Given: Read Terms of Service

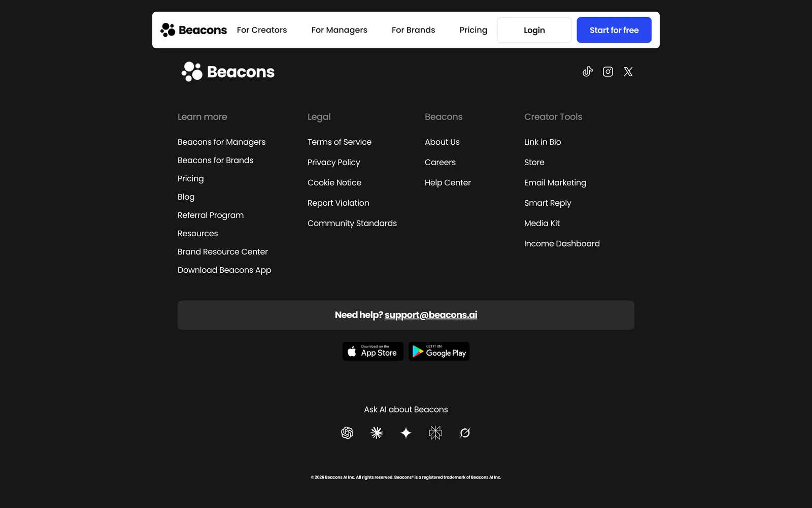Looking at the screenshot, I should tap(340, 142).
